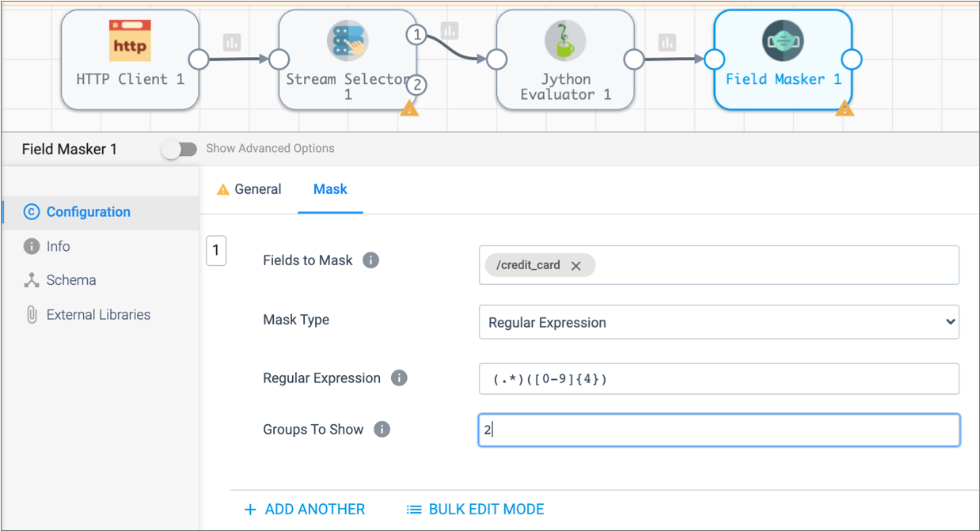Select the HTTP Client 1 stage icon
The width and height of the screenshot is (980, 531).
pyautogui.click(x=130, y=40)
